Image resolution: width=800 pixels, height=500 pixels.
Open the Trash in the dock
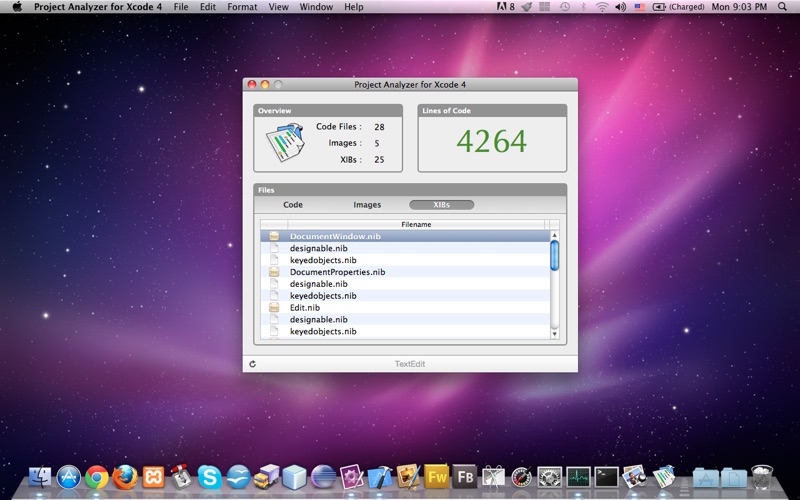pyautogui.click(x=762, y=478)
